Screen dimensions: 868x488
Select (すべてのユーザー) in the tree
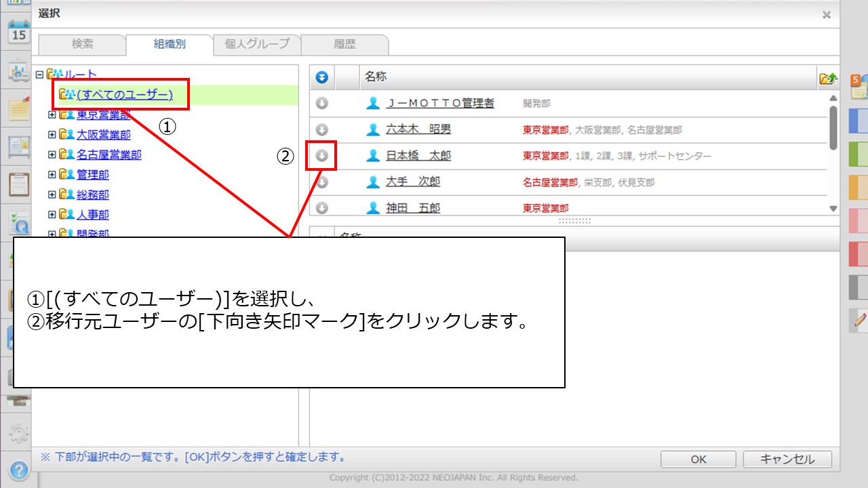click(125, 95)
